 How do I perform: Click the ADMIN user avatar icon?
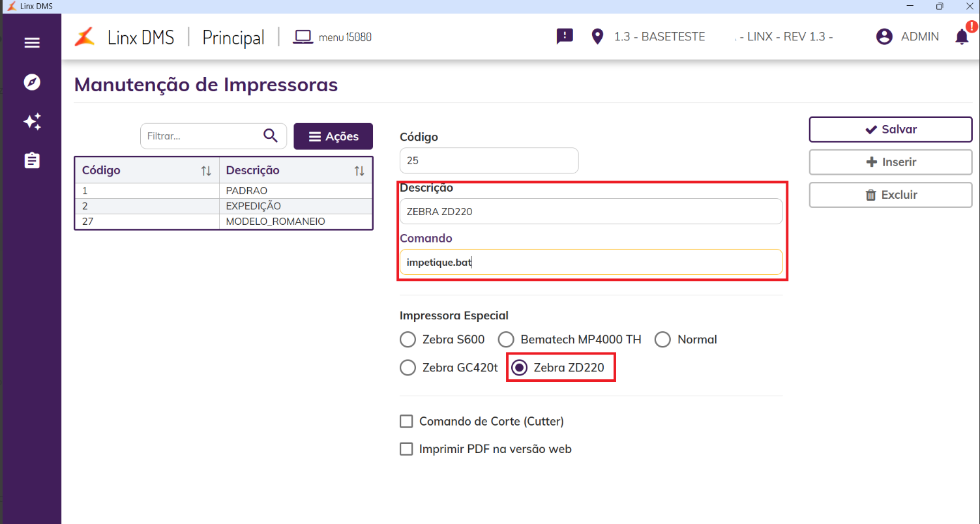884,36
